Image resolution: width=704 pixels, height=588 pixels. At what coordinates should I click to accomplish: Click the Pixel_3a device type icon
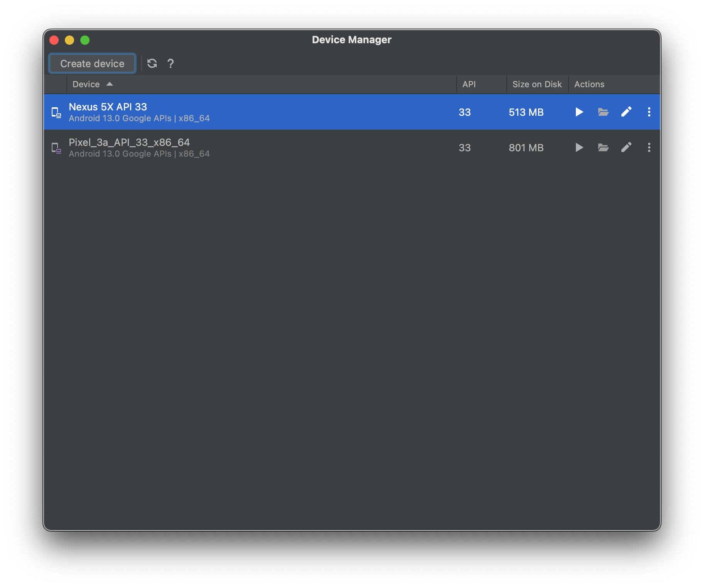point(56,148)
